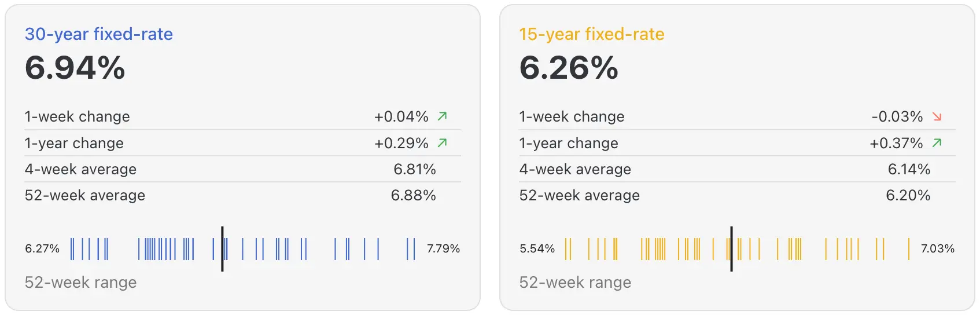Image resolution: width=980 pixels, height=315 pixels.
Task: Click the black current-rate marker on the blue range
Action: click(222, 249)
